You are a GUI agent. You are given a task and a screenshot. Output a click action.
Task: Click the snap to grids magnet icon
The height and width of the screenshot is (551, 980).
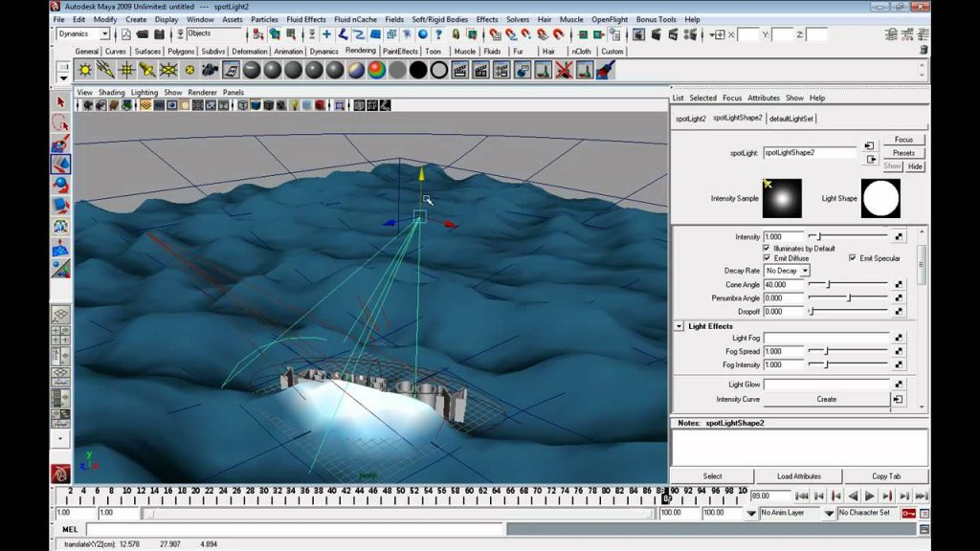(497, 34)
